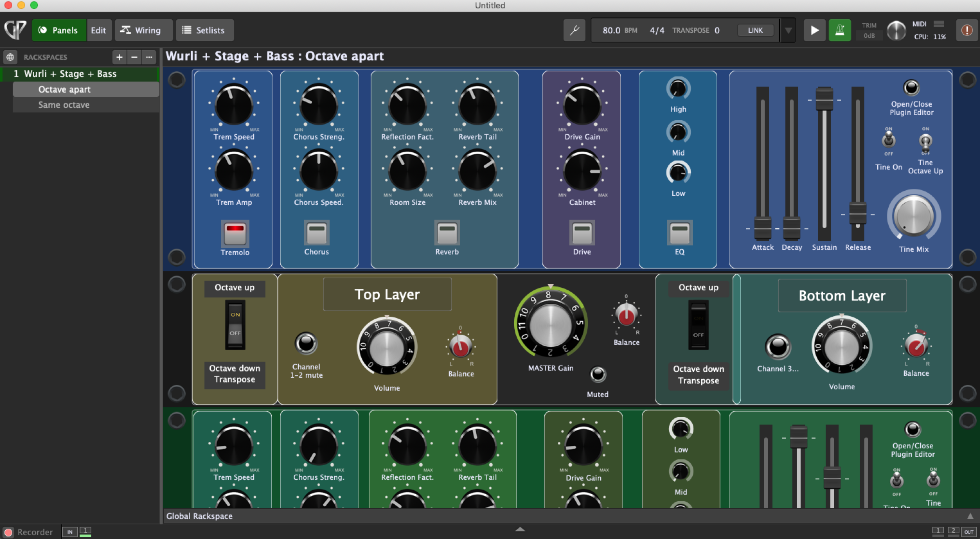Image resolution: width=980 pixels, height=539 pixels.
Task: Toggle the Tremolo switch in top rack
Action: 235,233
